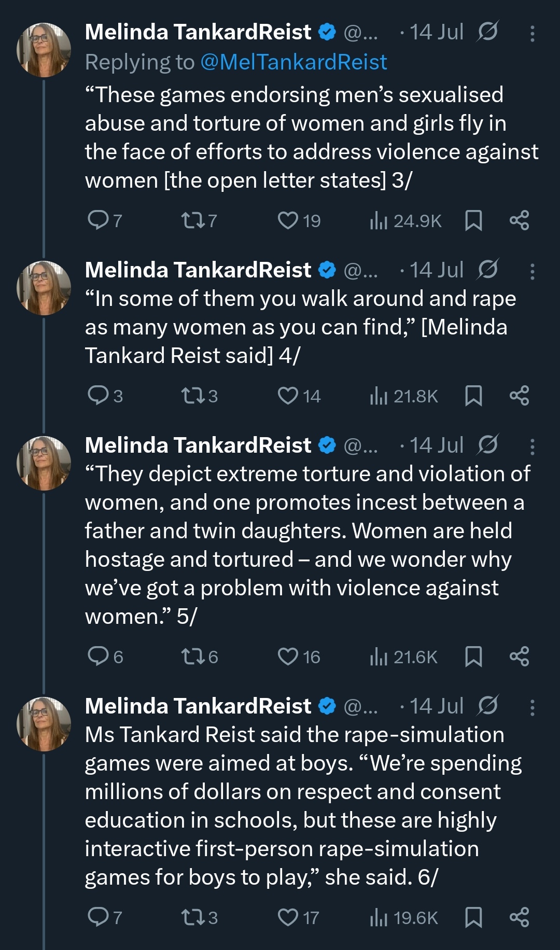View analytics showing 24.9K views
Image resolution: width=560 pixels, height=950 pixels.
click(x=406, y=221)
